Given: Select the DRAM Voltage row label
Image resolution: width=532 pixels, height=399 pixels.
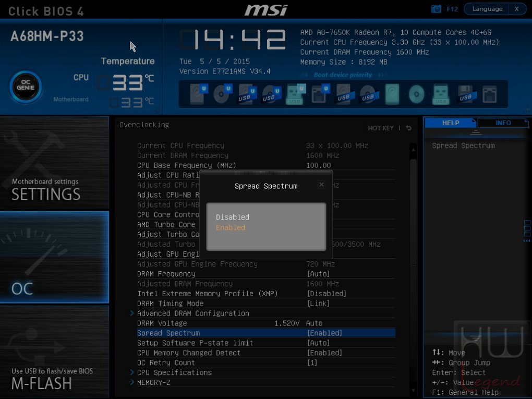Looking at the screenshot, I should (162, 323).
